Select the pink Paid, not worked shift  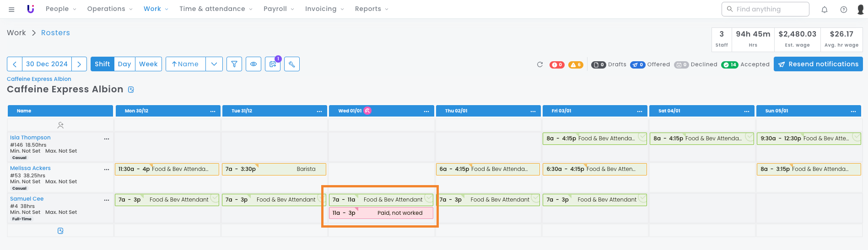click(381, 213)
